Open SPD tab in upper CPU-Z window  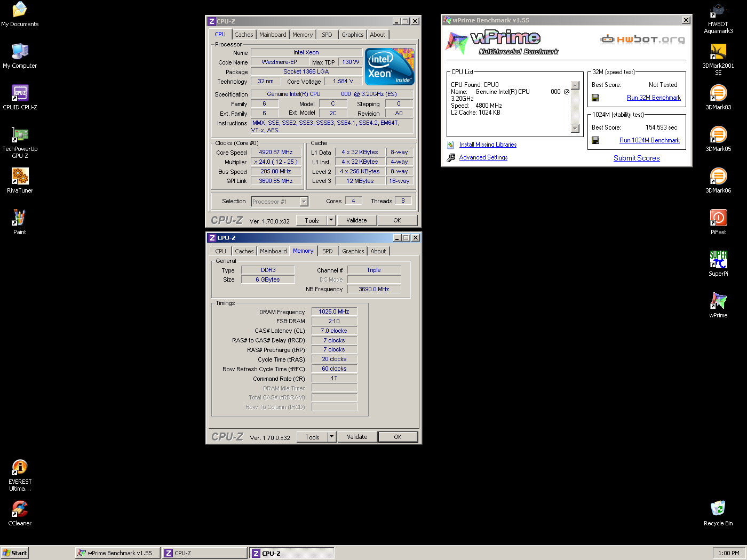coord(327,35)
